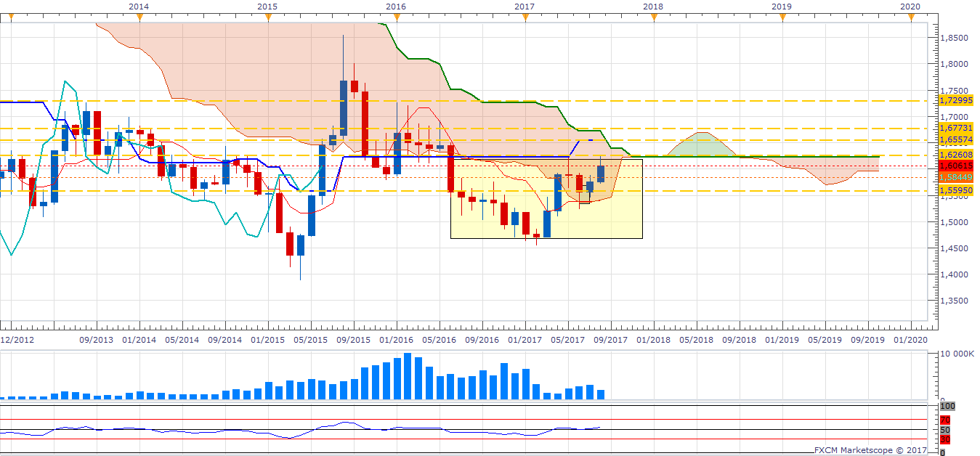
Task: Click the 09/2013 date axis label
Action: pos(96,340)
